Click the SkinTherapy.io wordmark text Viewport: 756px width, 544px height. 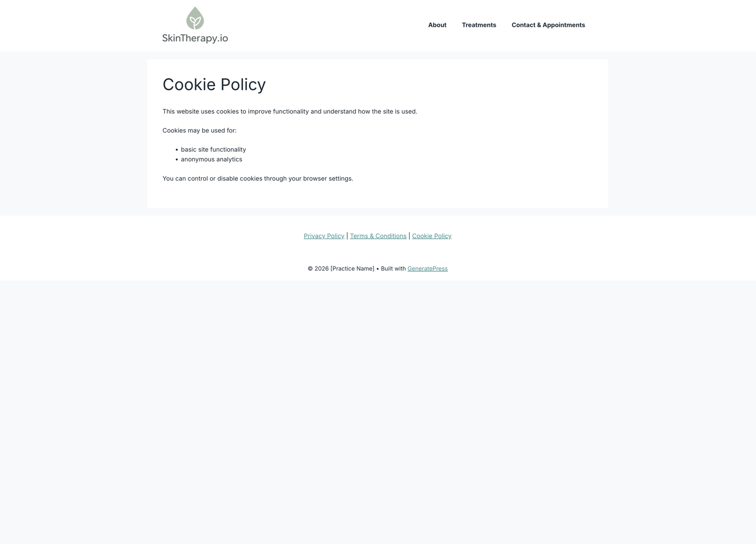pyautogui.click(x=195, y=38)
